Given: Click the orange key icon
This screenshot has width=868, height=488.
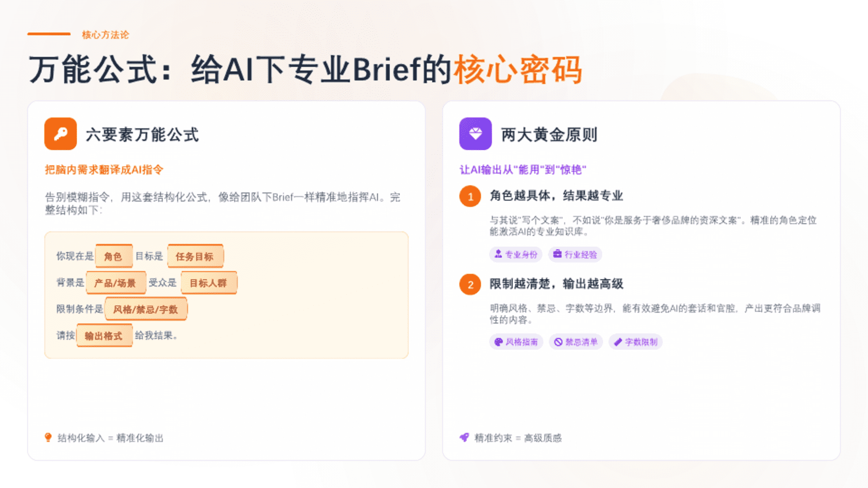Looking at the screenshot, I should tap(61, 134).
